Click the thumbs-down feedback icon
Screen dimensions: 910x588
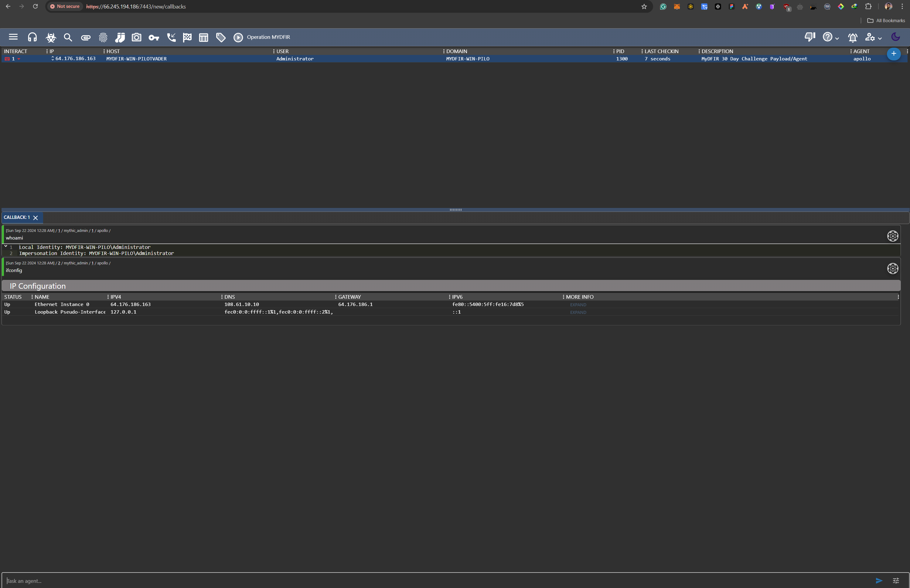point(809,37)
